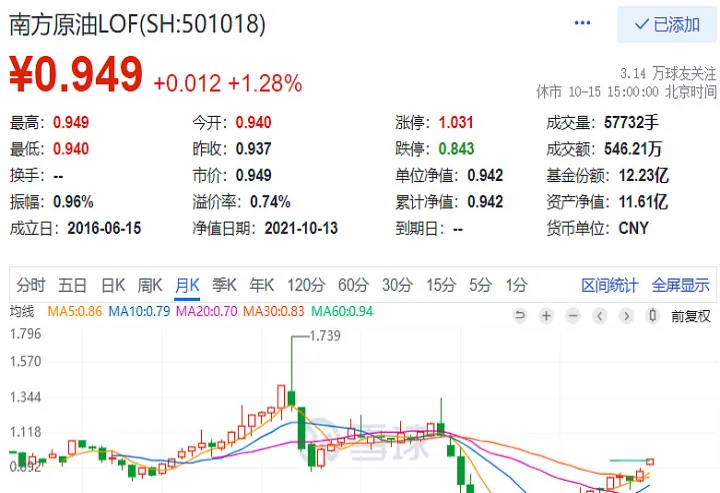Switch to the 年K chart tab
This screenshot has height=493, width=720.
pyautogui.click(x=261, y=285)
